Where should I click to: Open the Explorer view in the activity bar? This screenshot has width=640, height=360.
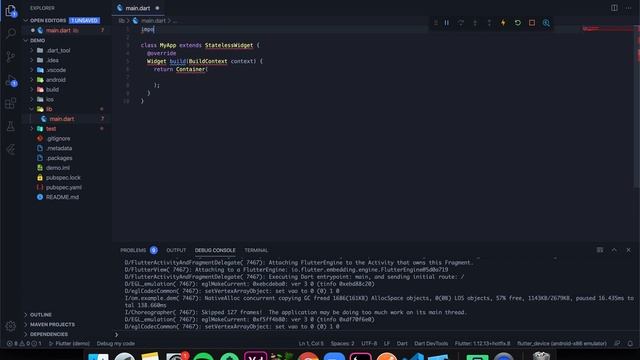coord(11,11)
